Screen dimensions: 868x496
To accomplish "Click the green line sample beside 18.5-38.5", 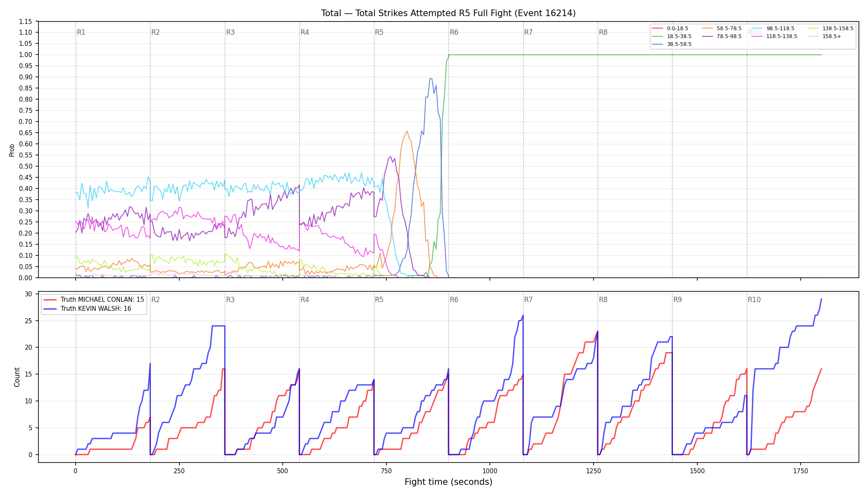I will tap(657, 36).
